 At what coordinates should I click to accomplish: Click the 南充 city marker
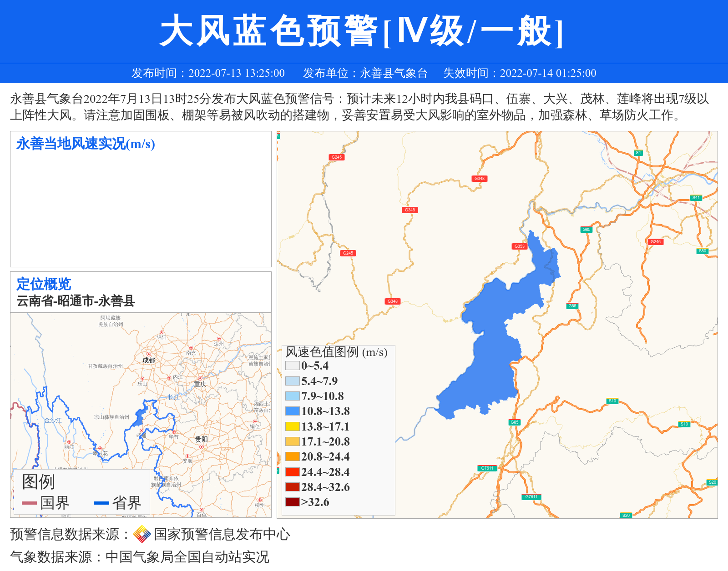pos(191,348)
